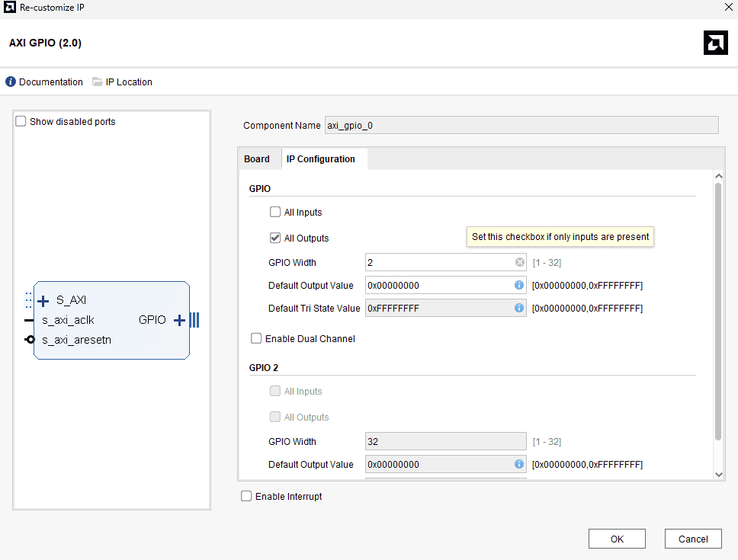Enable Show disabled ports checkbox

click(x=21, y=122)
